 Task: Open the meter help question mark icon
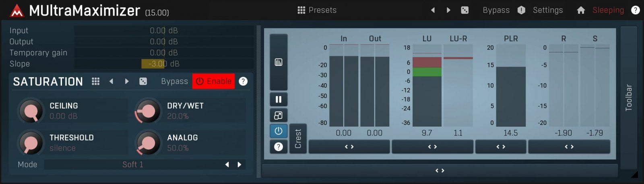pyautogui.click(x=279, y=147)
